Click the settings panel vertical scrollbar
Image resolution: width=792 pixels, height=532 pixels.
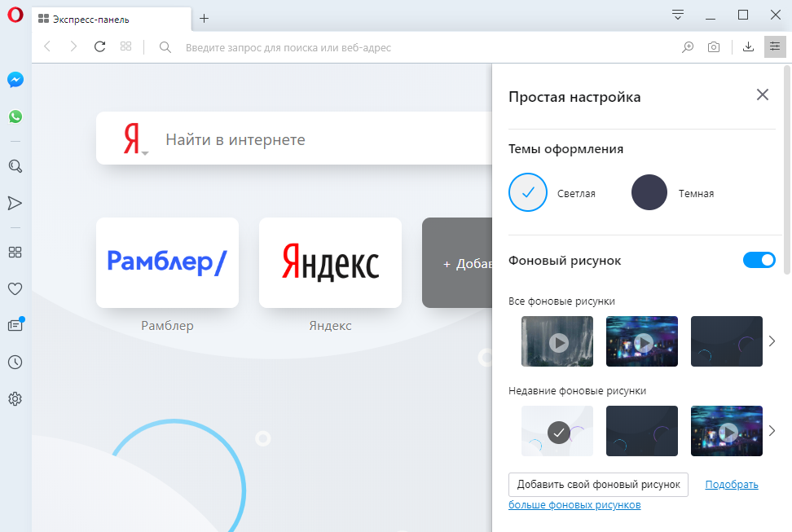(x=786, y=169)
